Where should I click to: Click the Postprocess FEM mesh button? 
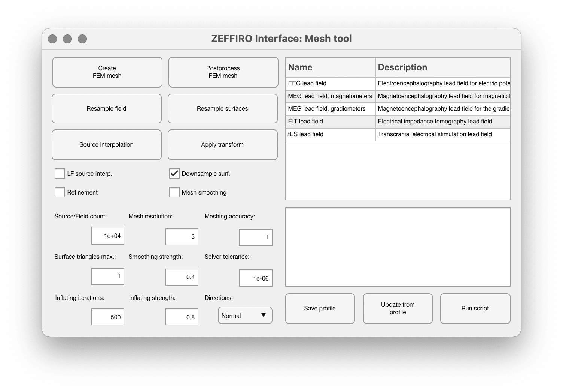223,72
